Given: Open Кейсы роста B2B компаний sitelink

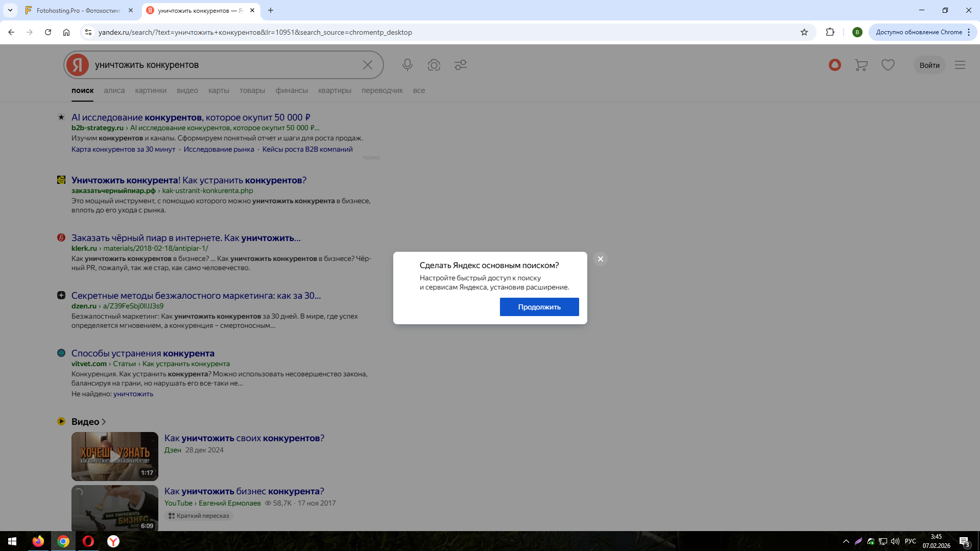Looking at the screenshot, I should click(307, 149).
